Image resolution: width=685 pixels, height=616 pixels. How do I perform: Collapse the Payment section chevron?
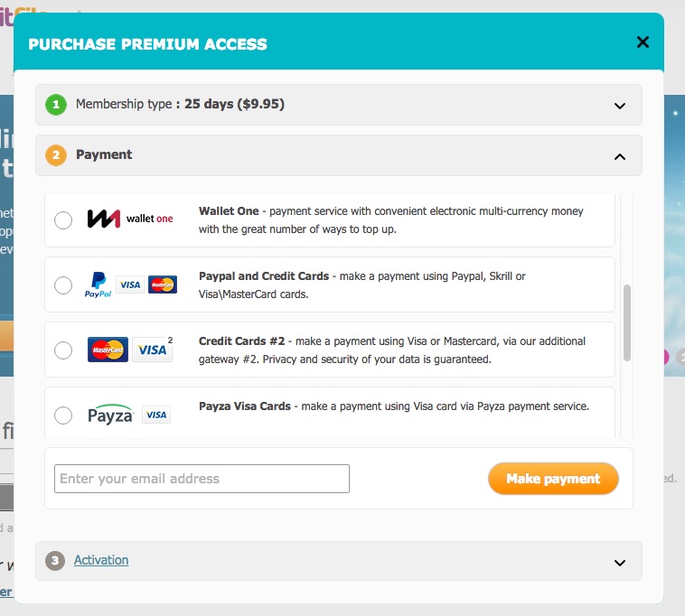[620, 155]
